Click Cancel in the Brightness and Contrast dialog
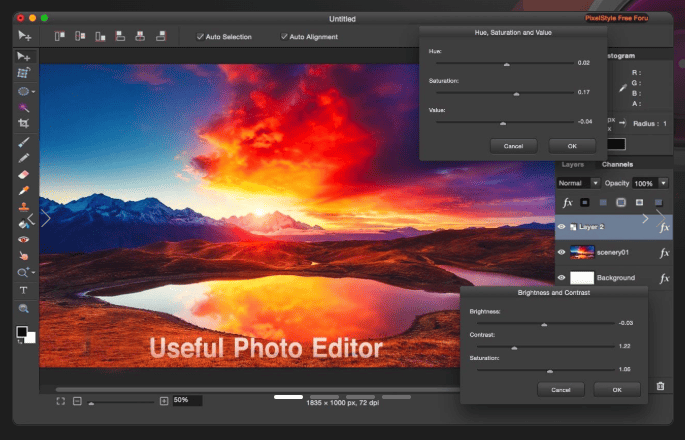The image size is (685, 440). pos(560,390)
